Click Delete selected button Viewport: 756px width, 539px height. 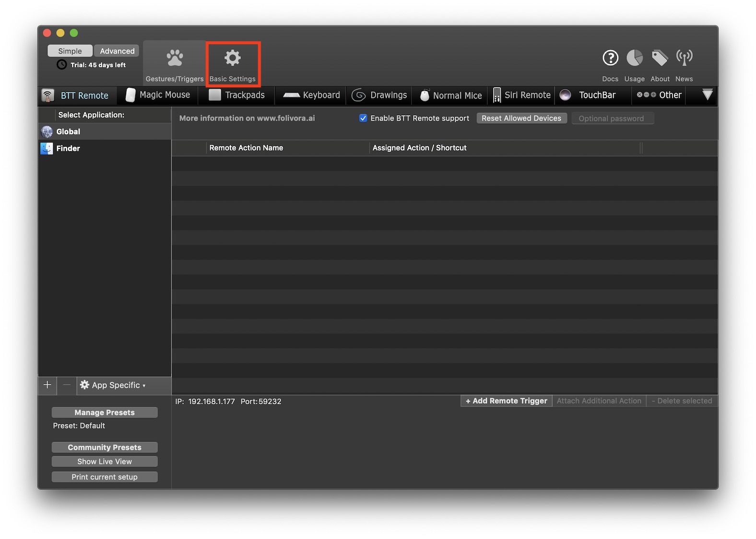click(682, 401)
